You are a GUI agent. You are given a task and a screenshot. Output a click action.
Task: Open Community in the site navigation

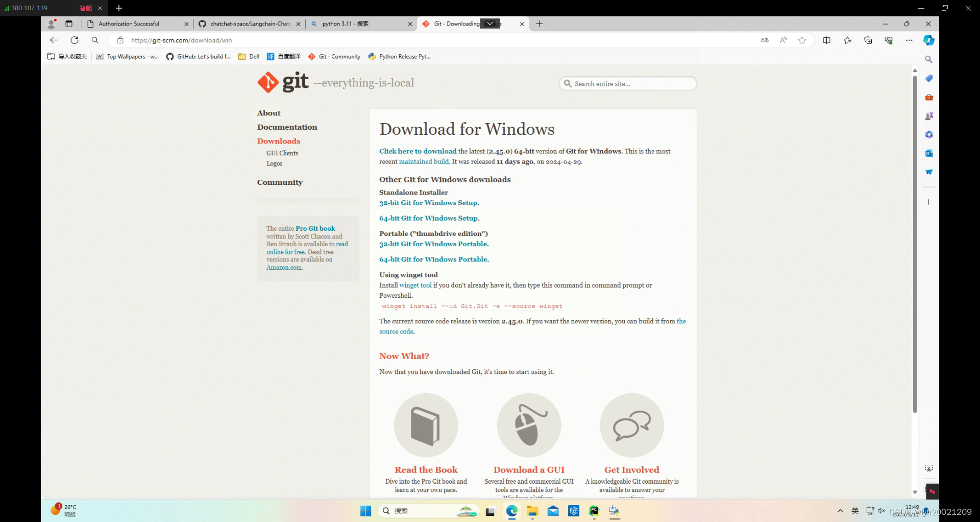coord(280,182)
